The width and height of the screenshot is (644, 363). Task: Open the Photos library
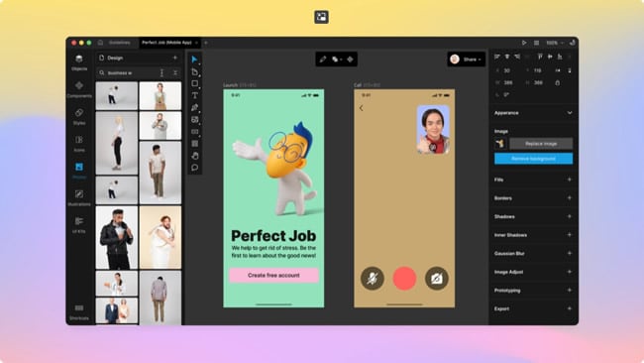[x=79, y=171]
